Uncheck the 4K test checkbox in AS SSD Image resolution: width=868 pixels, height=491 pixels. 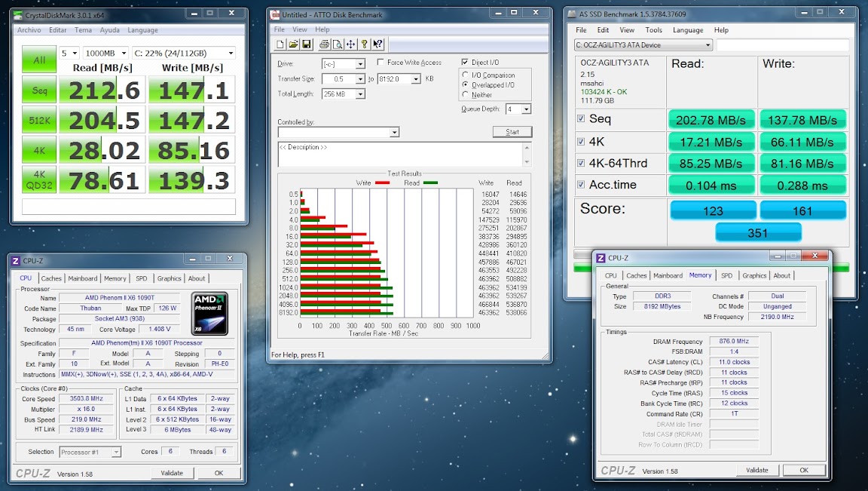pos(581,141)
